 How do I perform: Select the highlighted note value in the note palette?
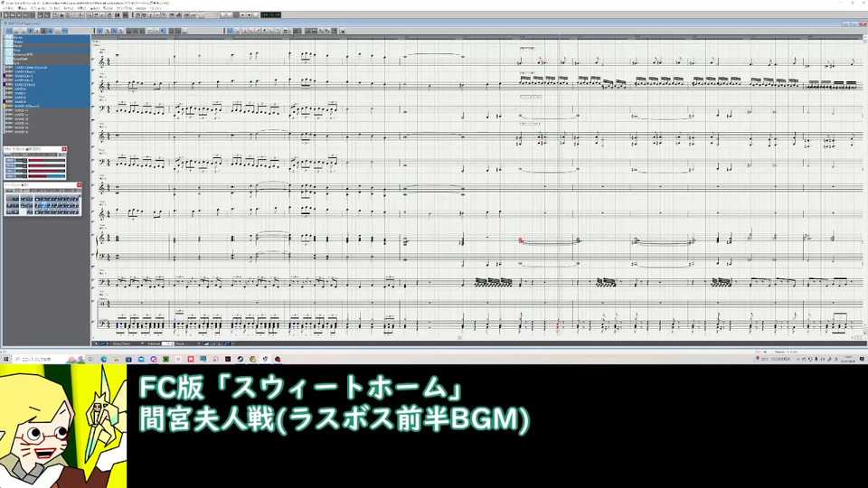point(44,205)
